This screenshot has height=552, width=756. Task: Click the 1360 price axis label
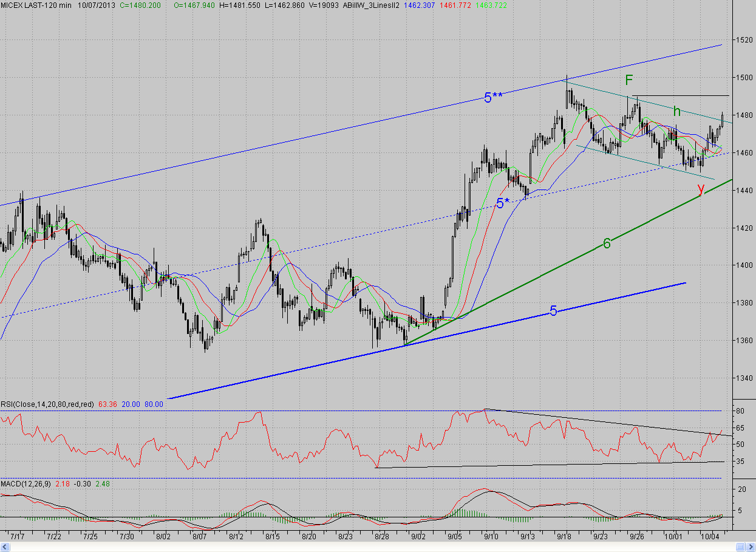coord(744,341)
